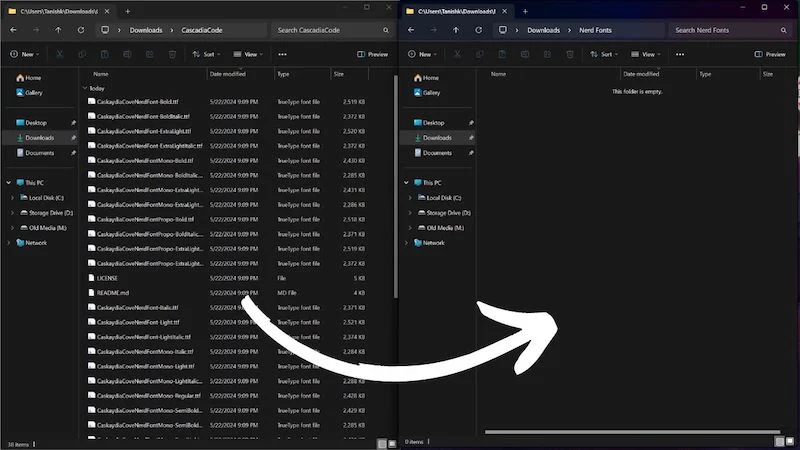Click the Cut icon in CascadiaCode toolbar

point(60,54)
